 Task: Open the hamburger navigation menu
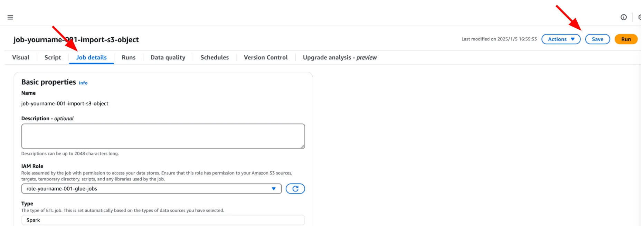(x=10, y=17)
